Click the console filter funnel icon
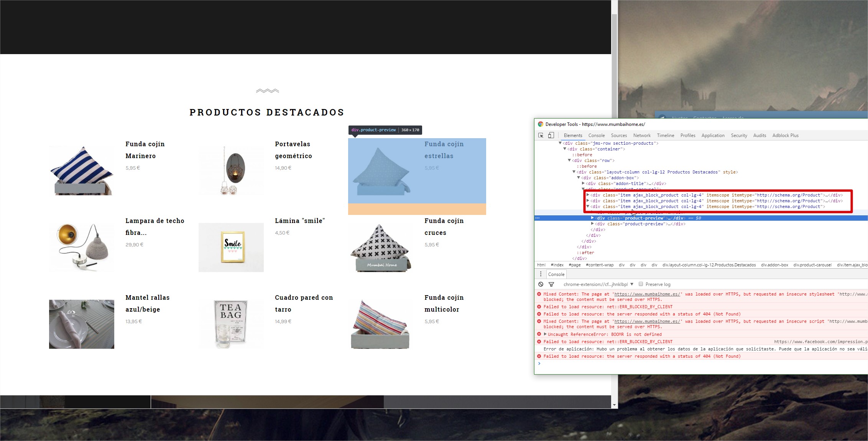The height and width of the screenshot is (441, 868). click(x=551, y=284)
